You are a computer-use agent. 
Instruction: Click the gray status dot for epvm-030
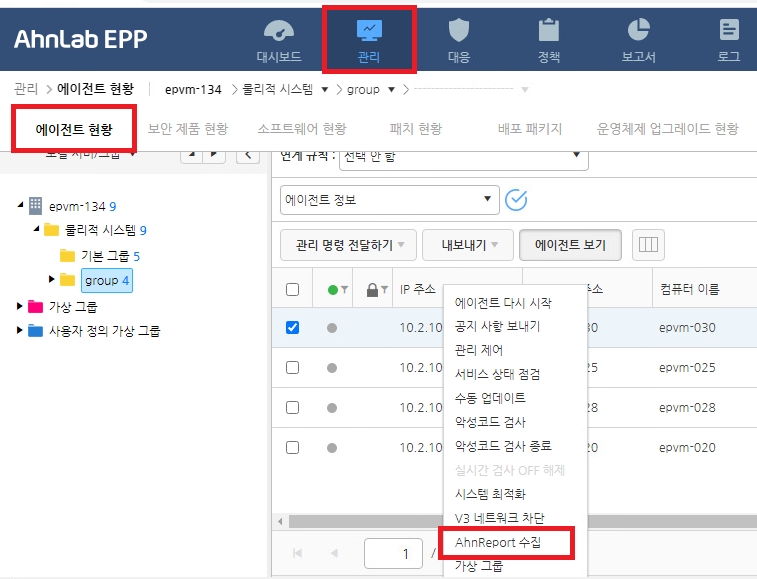pyautogui.click(x=332, y=328)
